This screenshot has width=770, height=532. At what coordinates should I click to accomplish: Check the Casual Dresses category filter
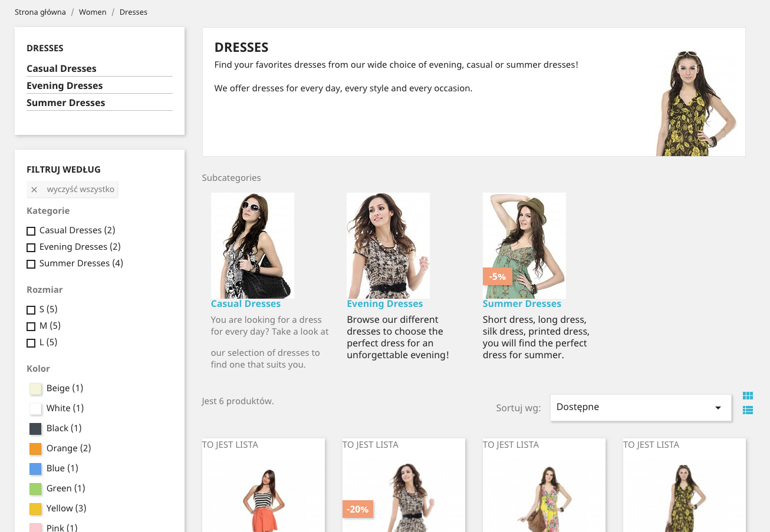31,231
